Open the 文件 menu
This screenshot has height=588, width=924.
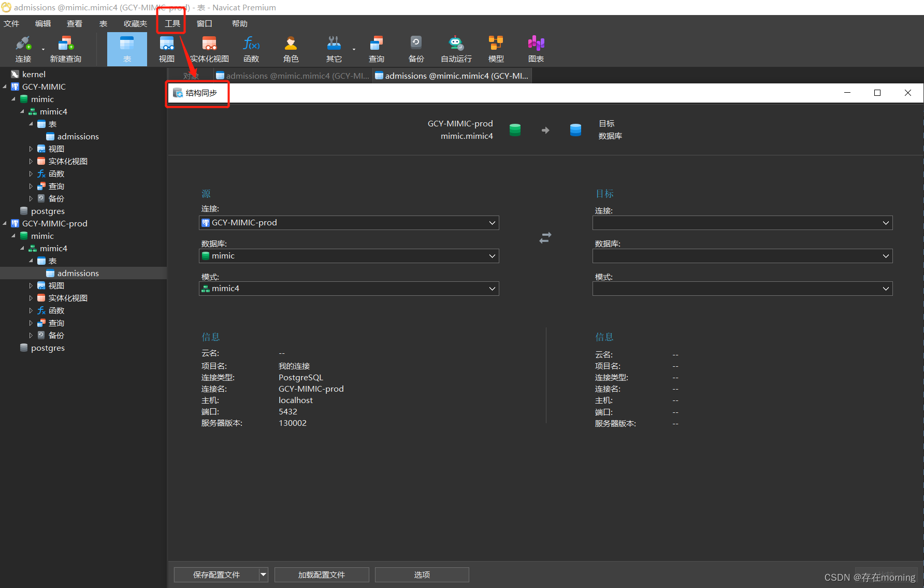point(11,23)
